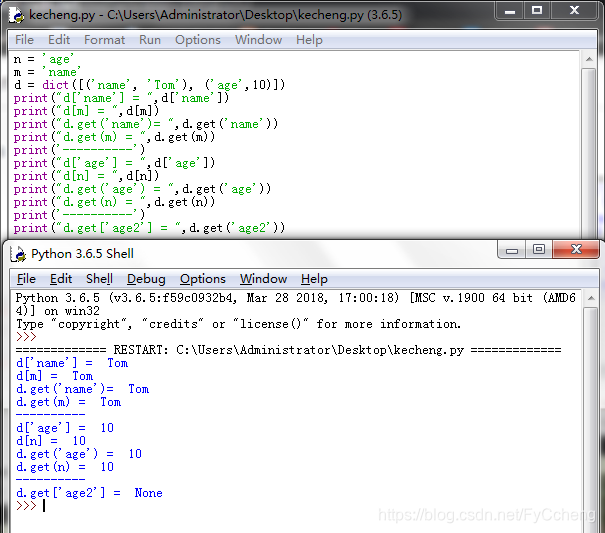
Task: Open Shell menu in Python Shell
Action: point(99,279)
